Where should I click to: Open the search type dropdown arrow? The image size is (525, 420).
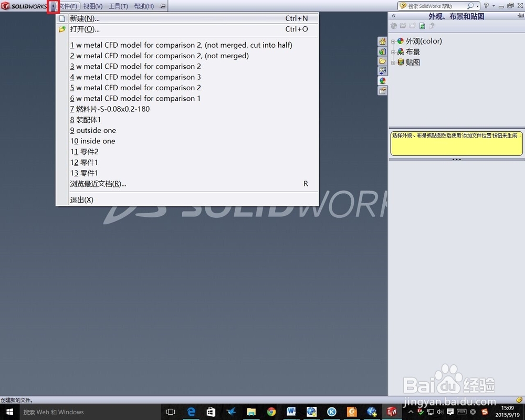click(x=477, y=6)
